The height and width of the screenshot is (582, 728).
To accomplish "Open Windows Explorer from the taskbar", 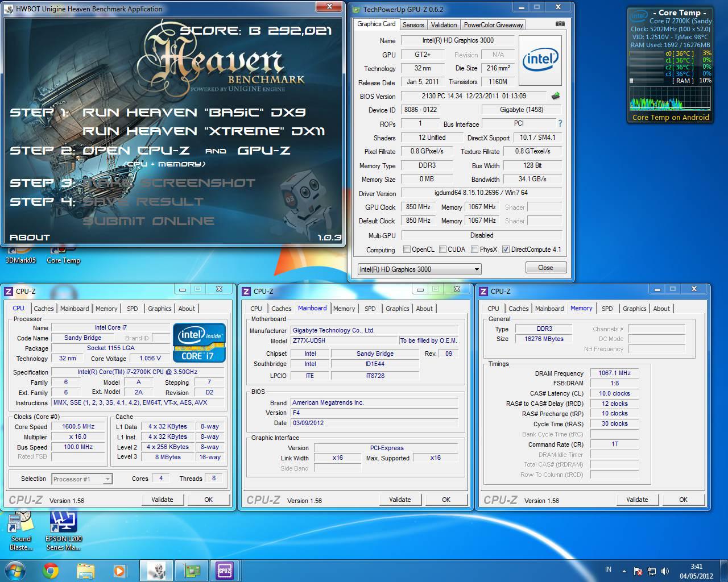I will tap(85, 571).
